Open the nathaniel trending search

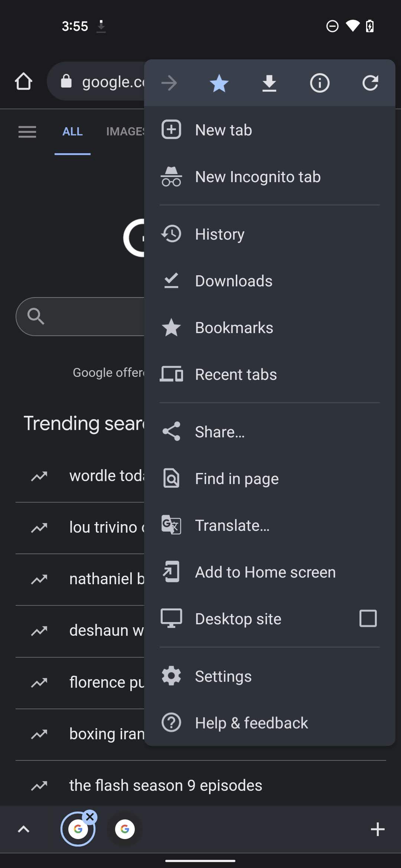[x=80, y=579]
